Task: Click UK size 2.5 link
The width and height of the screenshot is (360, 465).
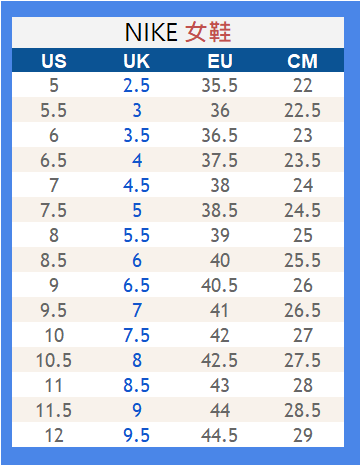Action: pyautogui.click(x=136, y=85)
